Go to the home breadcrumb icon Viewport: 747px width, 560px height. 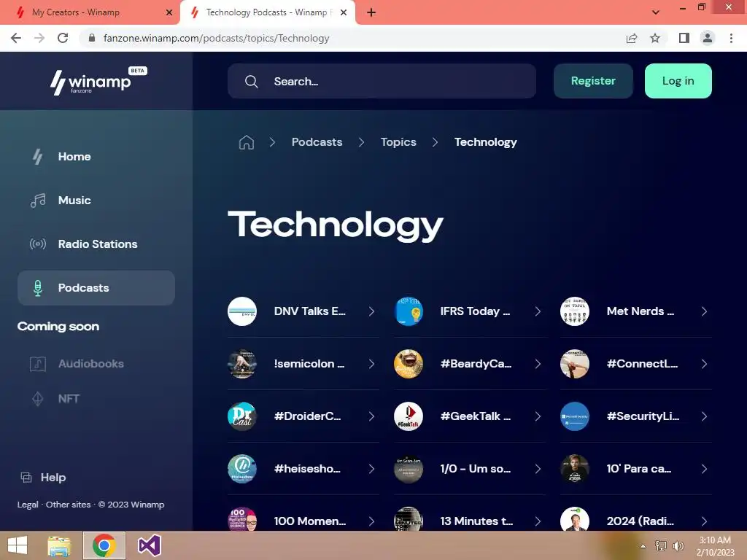pyautogui.click(x=247, y=142)
